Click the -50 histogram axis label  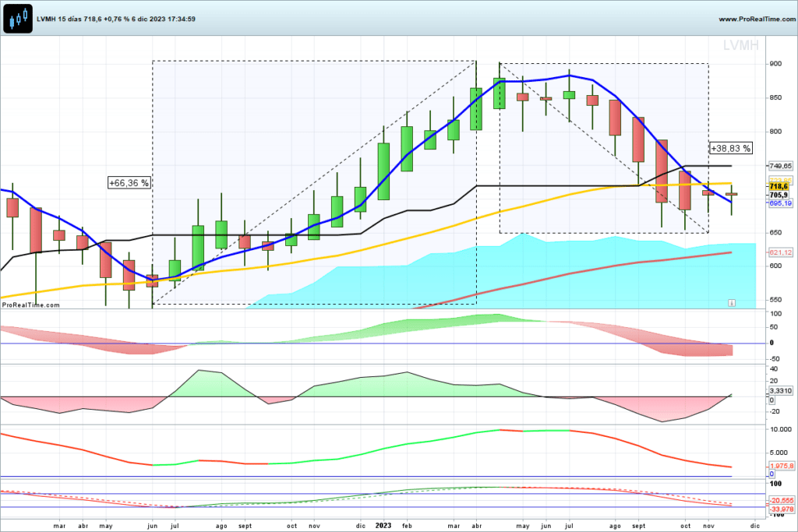[x=775, y=358]
